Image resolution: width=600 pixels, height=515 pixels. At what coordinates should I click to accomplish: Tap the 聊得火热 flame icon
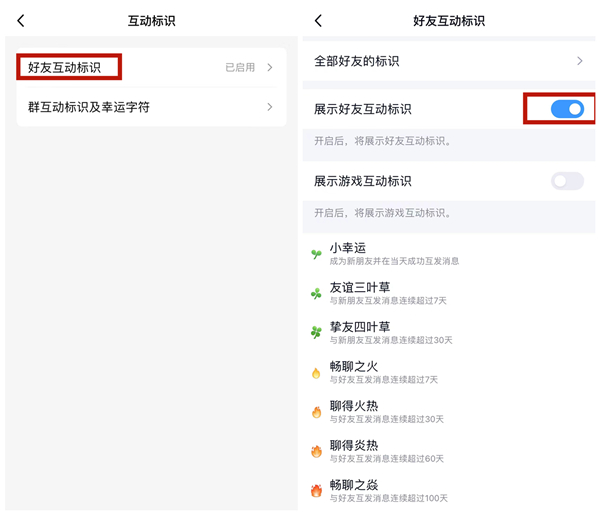point(317,412)
